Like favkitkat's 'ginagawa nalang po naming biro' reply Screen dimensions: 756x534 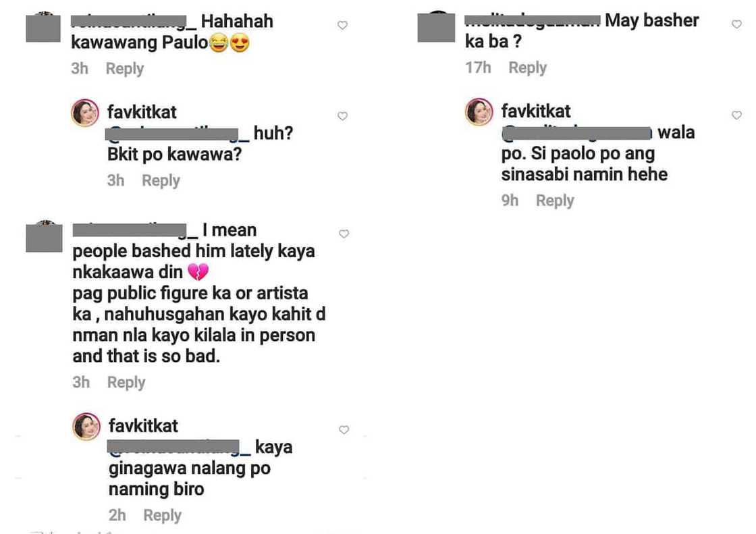click(x=344, y=429)
